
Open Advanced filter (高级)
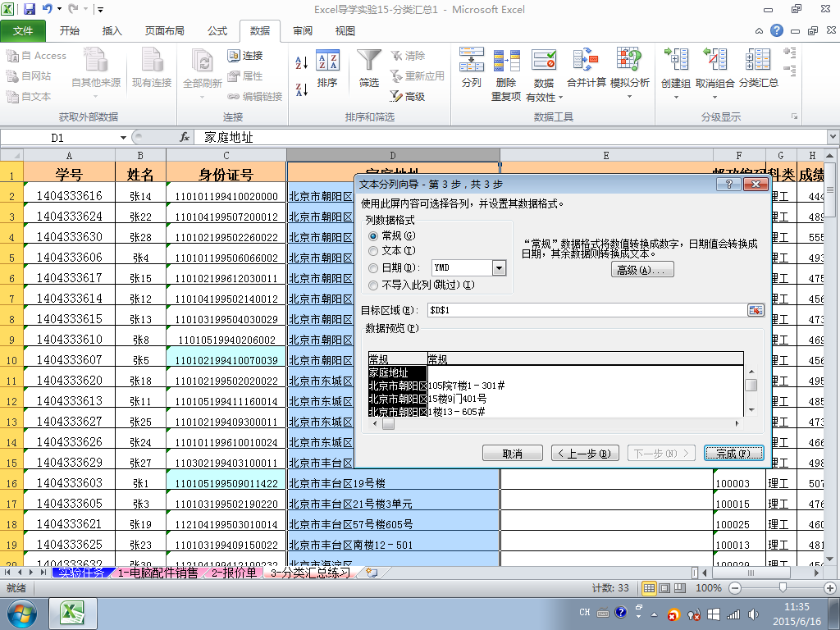(x=408, y=97)
